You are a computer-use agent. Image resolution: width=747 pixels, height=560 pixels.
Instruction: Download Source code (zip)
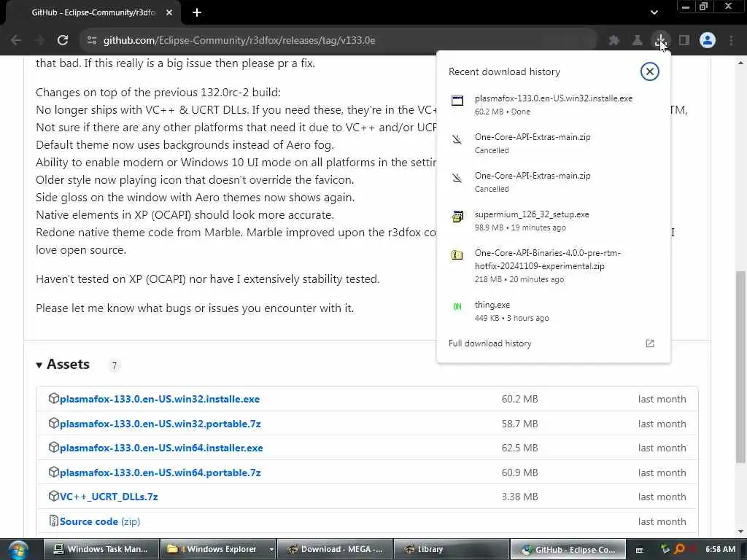click(99, 521)
